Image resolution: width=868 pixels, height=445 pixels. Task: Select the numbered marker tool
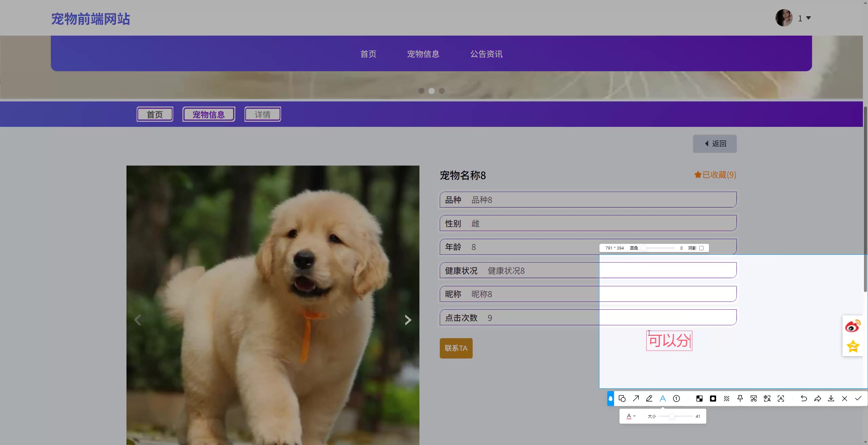click(x=676, y=399)
